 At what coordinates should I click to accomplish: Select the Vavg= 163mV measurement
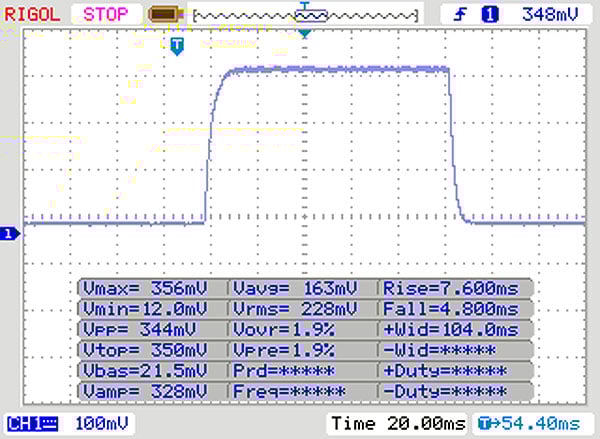pyautogui.click(x=295, y=288)
